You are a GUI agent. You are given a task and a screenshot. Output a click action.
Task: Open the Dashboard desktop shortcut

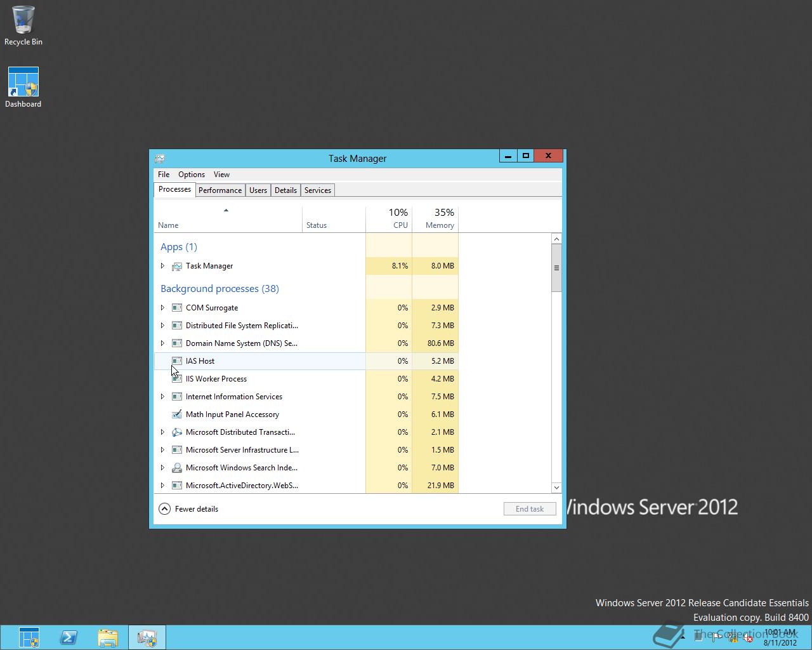click(x=23, y=88)
